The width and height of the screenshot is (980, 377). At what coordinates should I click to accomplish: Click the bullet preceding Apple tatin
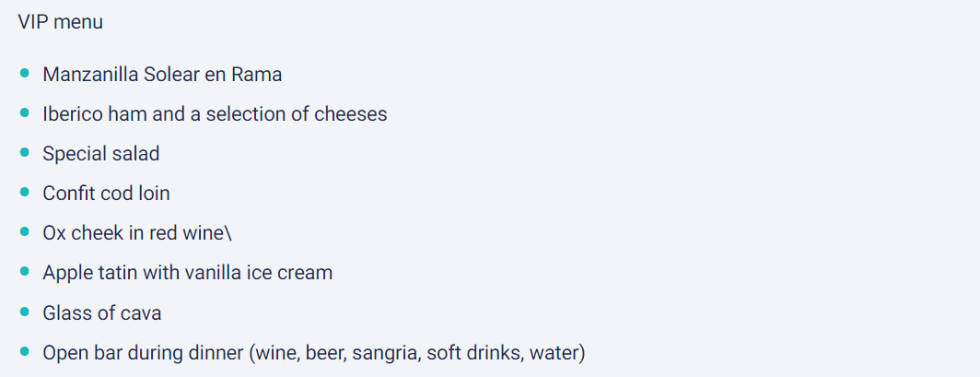coord(25,272)
